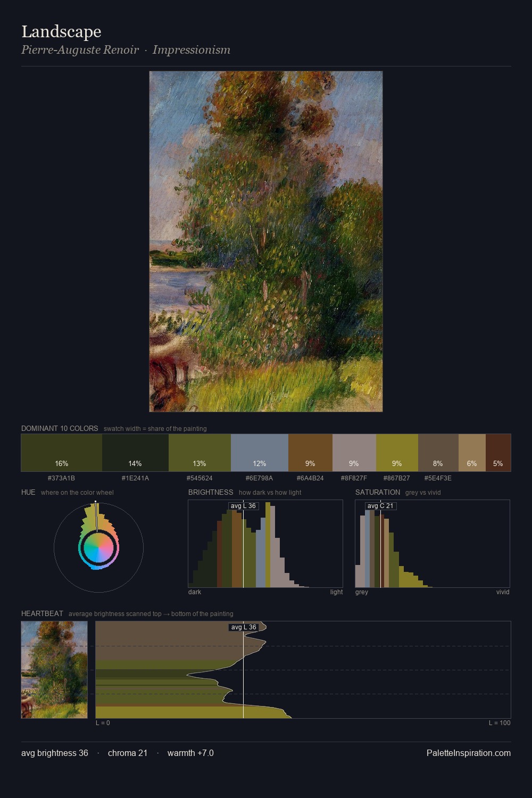Click "how dark vs how light" caption
The width and height of the screenshot is (532, 798).
coord(270,493)
